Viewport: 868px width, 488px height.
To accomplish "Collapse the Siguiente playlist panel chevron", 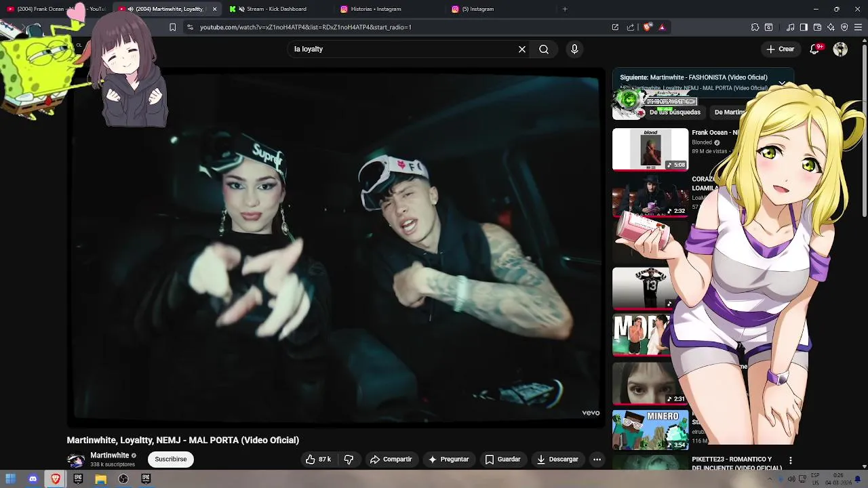I will [x=782, y=83].
